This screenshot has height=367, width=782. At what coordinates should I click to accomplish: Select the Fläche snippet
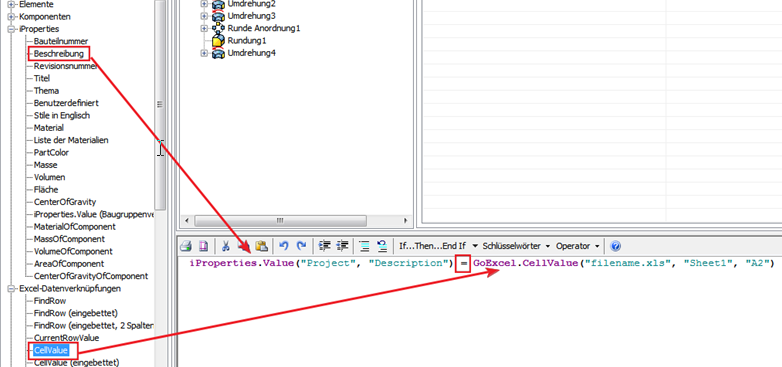tap(46, 189)
